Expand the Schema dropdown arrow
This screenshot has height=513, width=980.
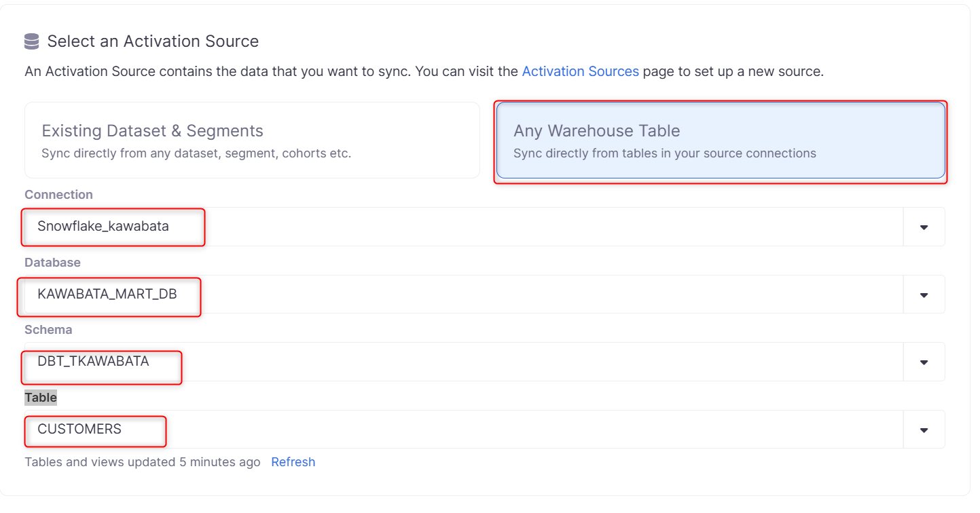pyautogui.click(x=924, y=362)
